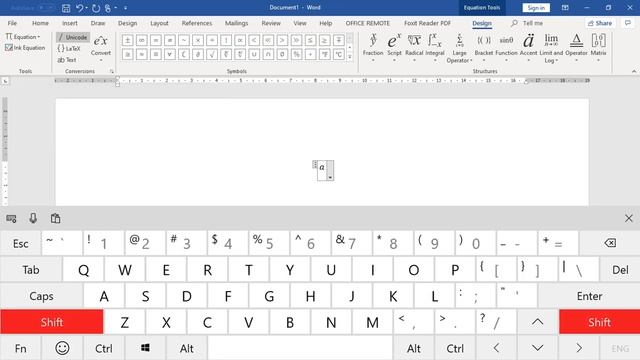Viewport: 640px width, 360px height.
Task: Insert the plus-minus symbol
Action: point(127,40)
